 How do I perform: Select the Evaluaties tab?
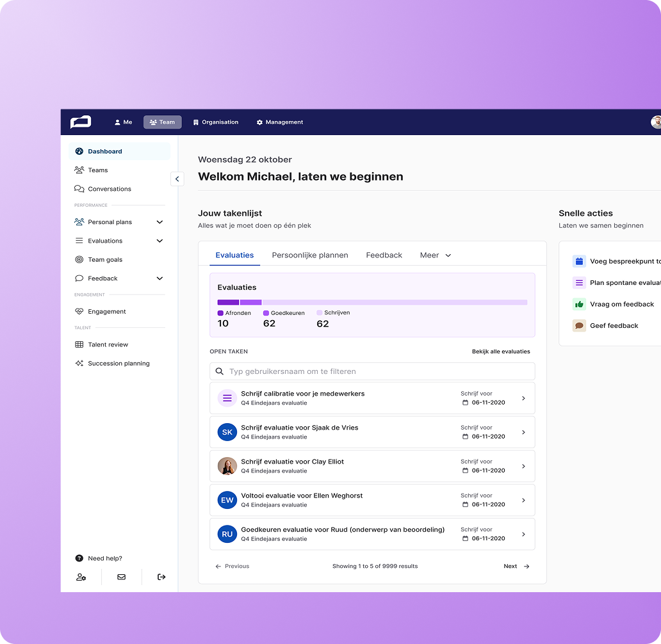pyautogui.click(x=234, y=255)
